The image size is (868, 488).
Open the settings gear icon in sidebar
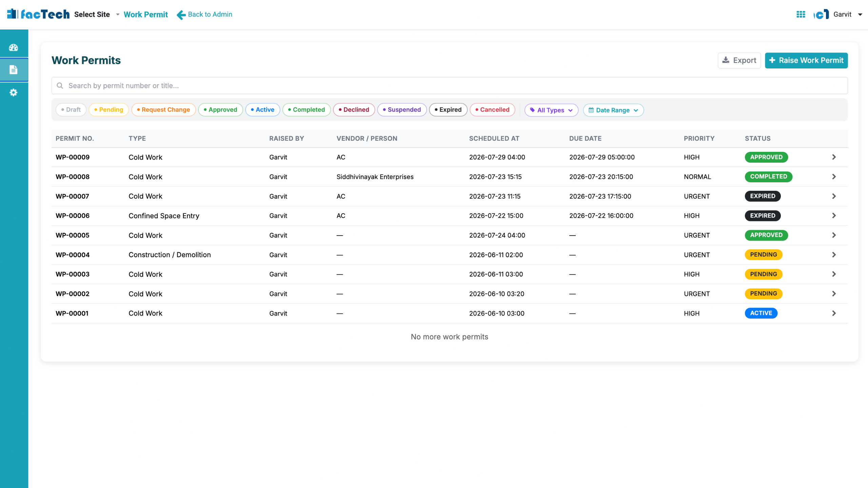(14, 93)
